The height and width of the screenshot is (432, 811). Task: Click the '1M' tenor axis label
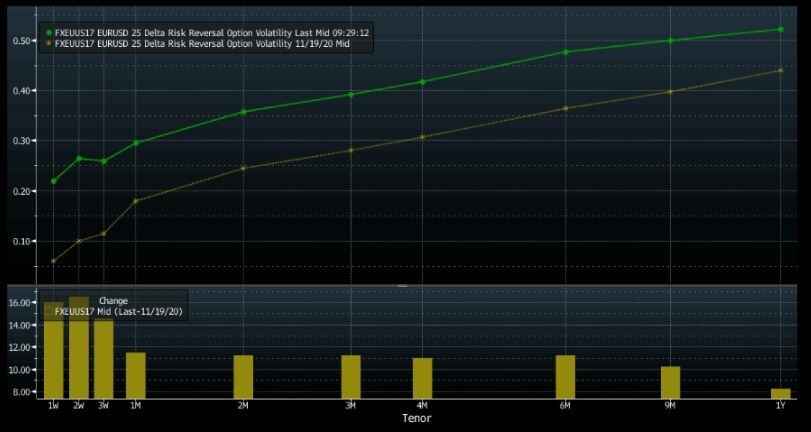pos(136,406)
